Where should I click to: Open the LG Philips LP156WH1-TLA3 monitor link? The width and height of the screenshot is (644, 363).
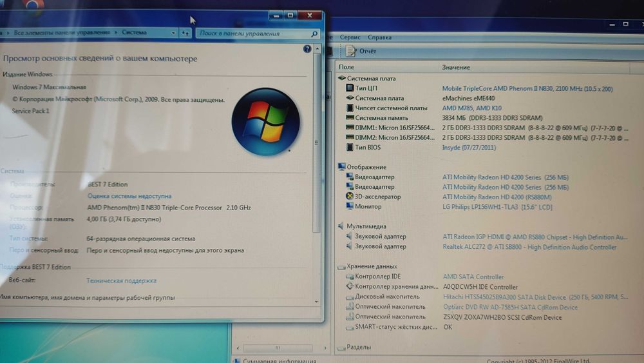click(497, 207)
